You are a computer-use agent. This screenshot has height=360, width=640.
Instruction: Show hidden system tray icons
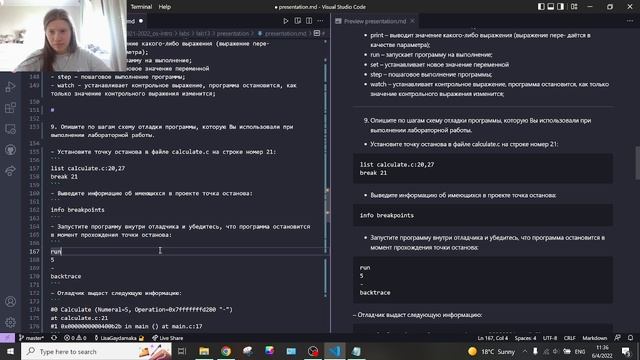coord(525,351)
